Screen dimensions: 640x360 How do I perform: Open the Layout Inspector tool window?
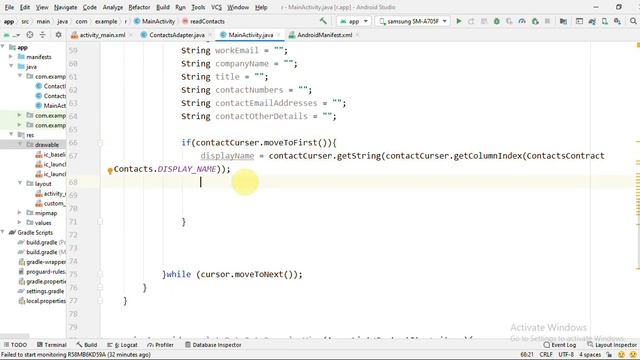(x=611, y=345)
